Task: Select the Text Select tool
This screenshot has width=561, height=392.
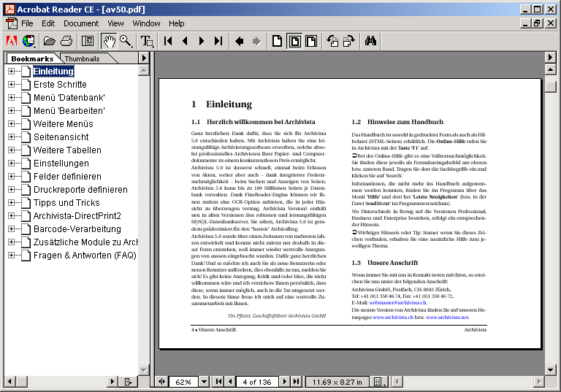Action: [147, 41]
